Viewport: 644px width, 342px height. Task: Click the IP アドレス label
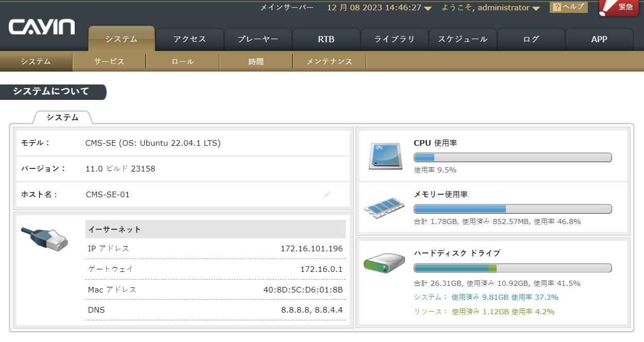coord(109,249)
